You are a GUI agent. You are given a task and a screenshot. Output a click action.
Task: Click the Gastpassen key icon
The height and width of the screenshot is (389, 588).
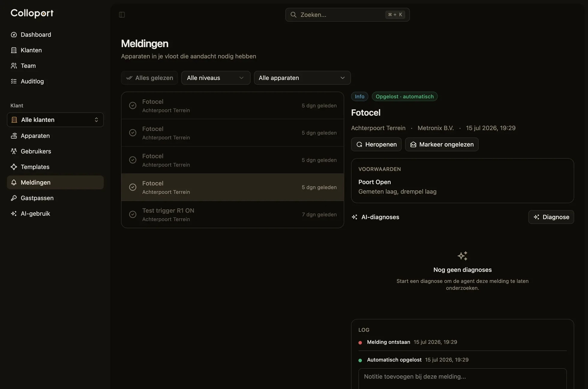tap(14, 198)
